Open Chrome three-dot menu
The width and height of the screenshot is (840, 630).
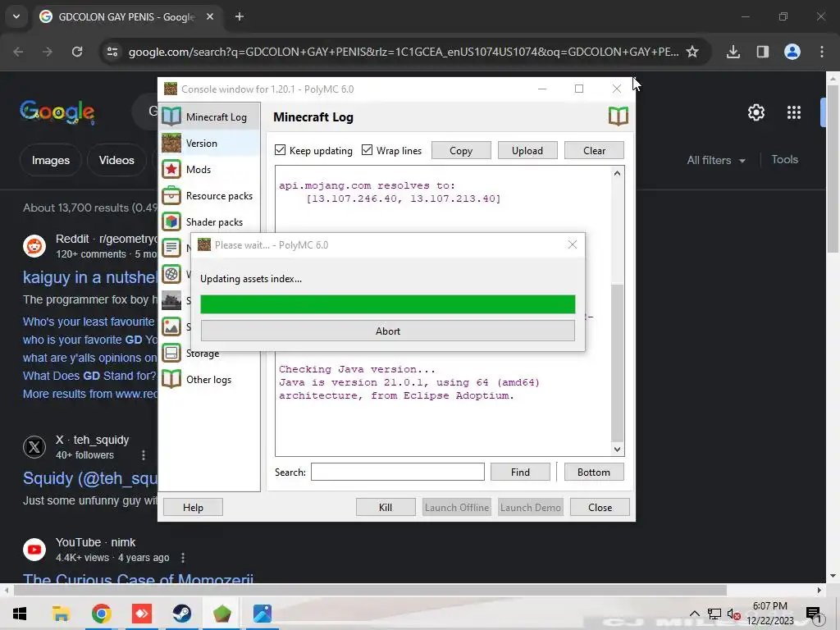(822, 52)
